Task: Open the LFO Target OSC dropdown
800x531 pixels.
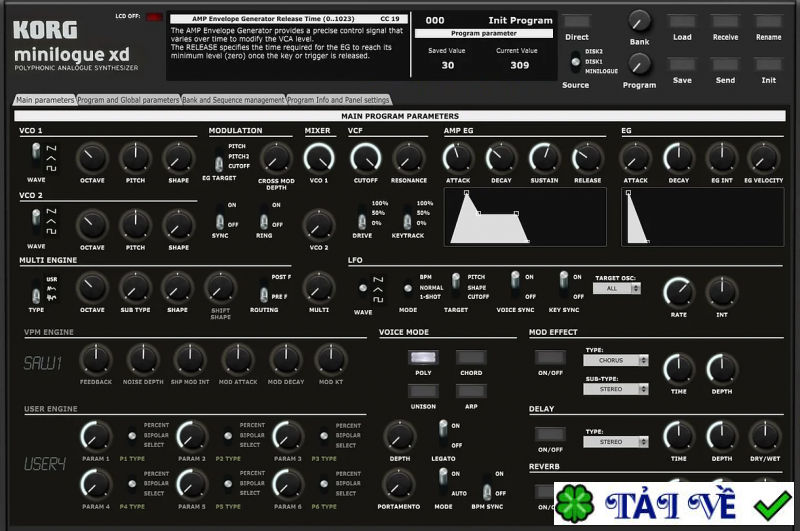Action: coord(616,288)
